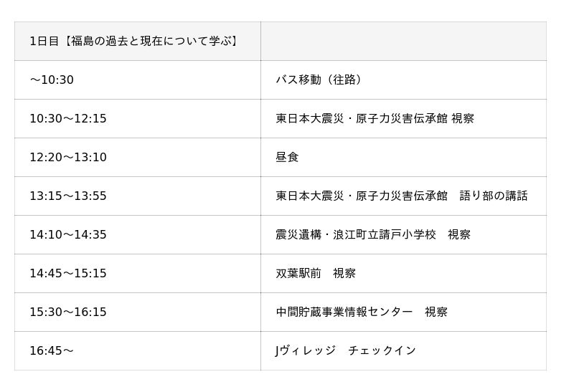Select the time cell 12:20～13:10
574x392 pixels.
pyautogui.click(x=138, y=157)
